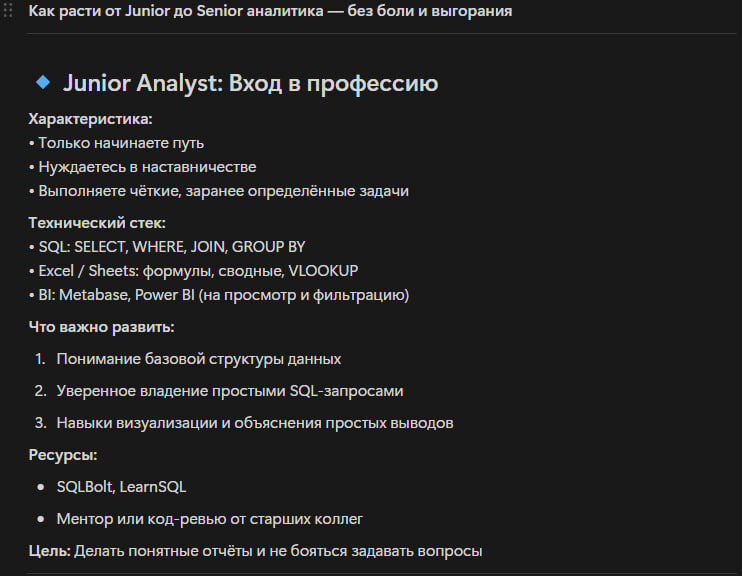Click the bullet 'SQLBolt, LearnSQL'
The width and height of the screenshot is (742, 576).
pyautogui.click(x=121, y=487)
